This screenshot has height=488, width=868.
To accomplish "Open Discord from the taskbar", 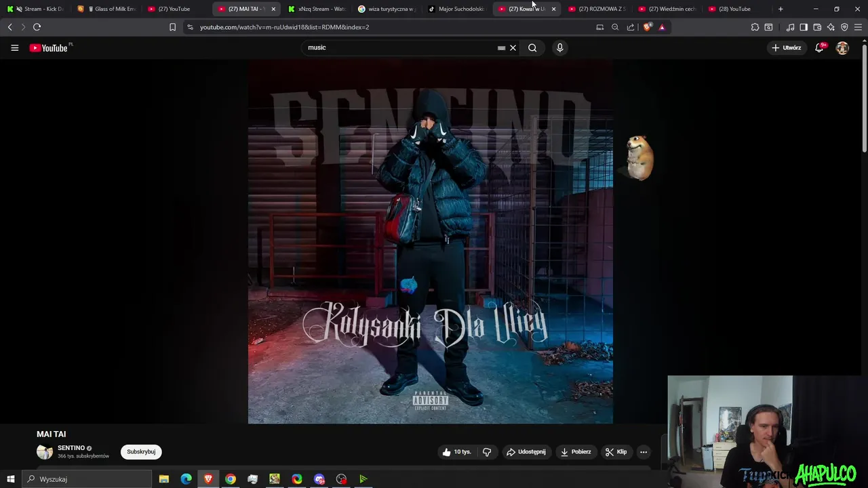I will point(319,479).
